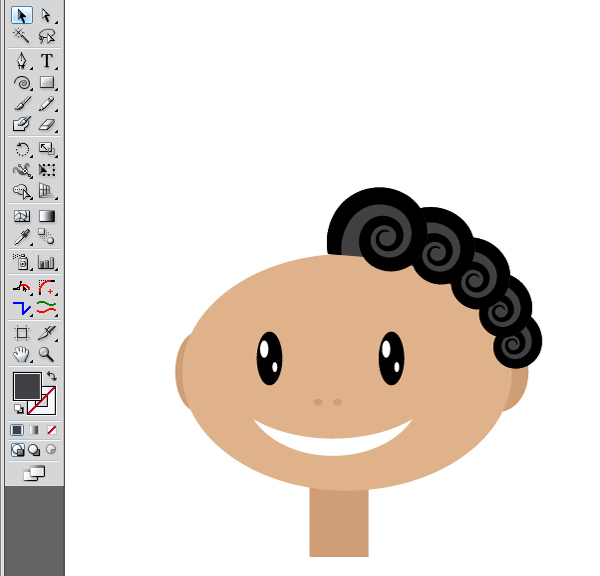Enable Draw Behind mode
600x576 pixels.
34,449
